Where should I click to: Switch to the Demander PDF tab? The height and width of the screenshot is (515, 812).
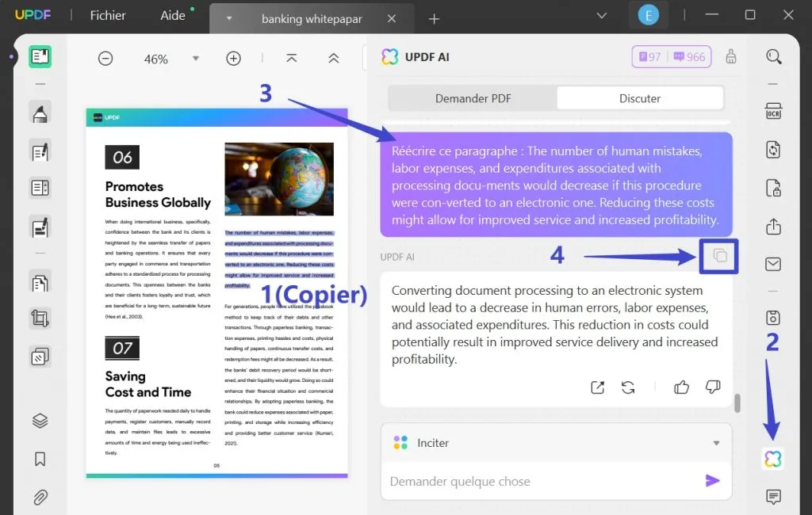pos(473,98)
